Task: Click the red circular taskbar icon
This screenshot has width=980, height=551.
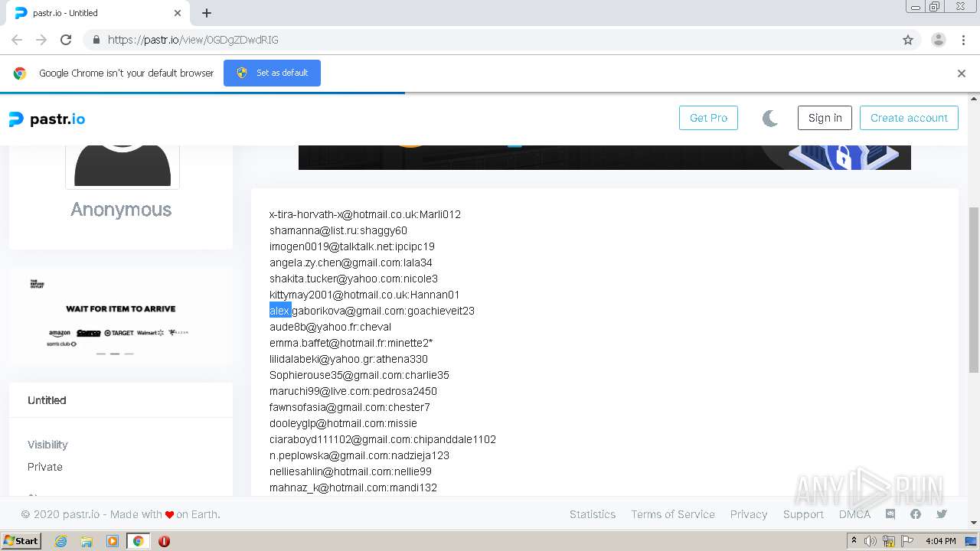Action: click(164, 541)
